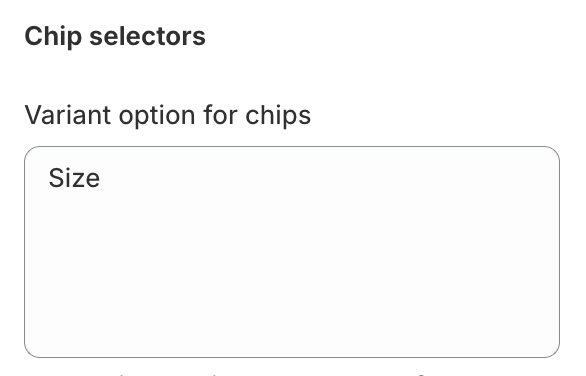Viewport: 586px width, 376px height.
Task: Click the word Chip in the section heading
Action: pyautogui.click(x=53, y=37)
